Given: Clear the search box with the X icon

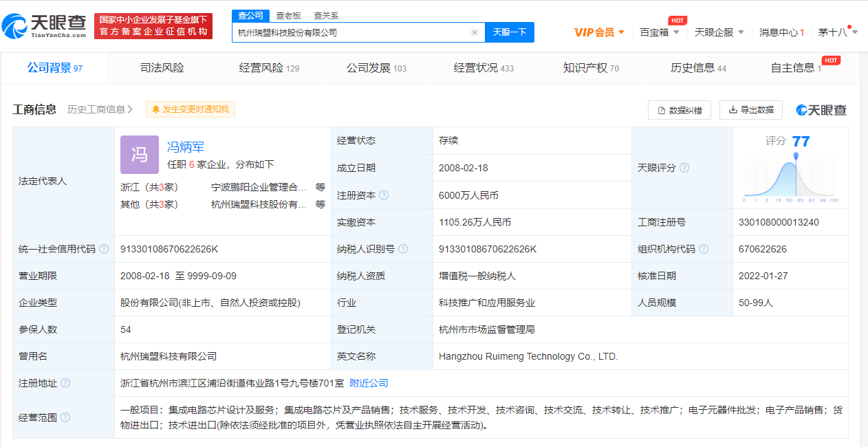Looking at the screenshot, I should coord(474,32).
